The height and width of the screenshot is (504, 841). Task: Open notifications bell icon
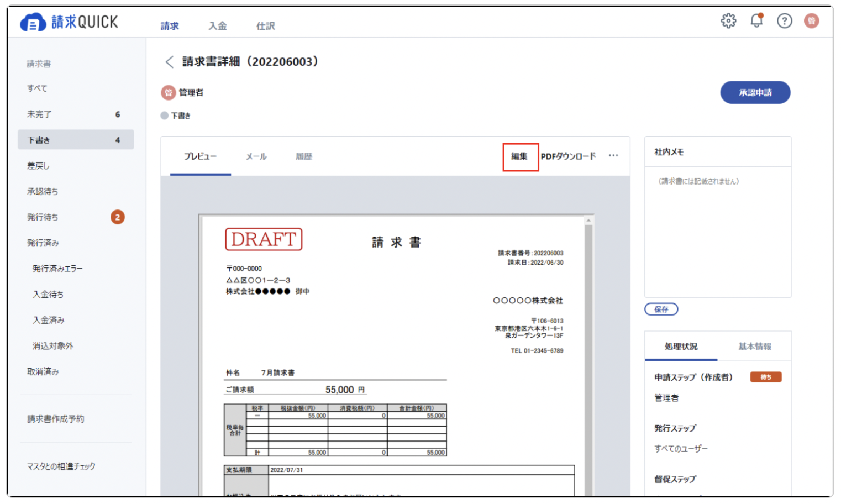(x=756, y=20)
